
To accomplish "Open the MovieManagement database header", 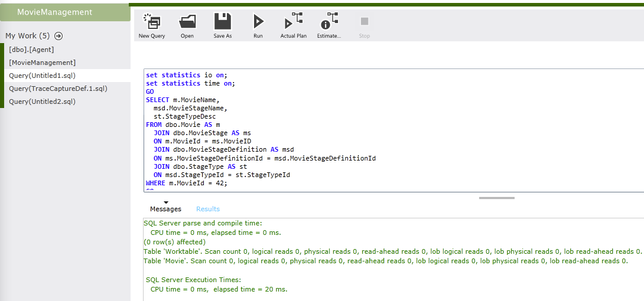I will click(66, 12).
